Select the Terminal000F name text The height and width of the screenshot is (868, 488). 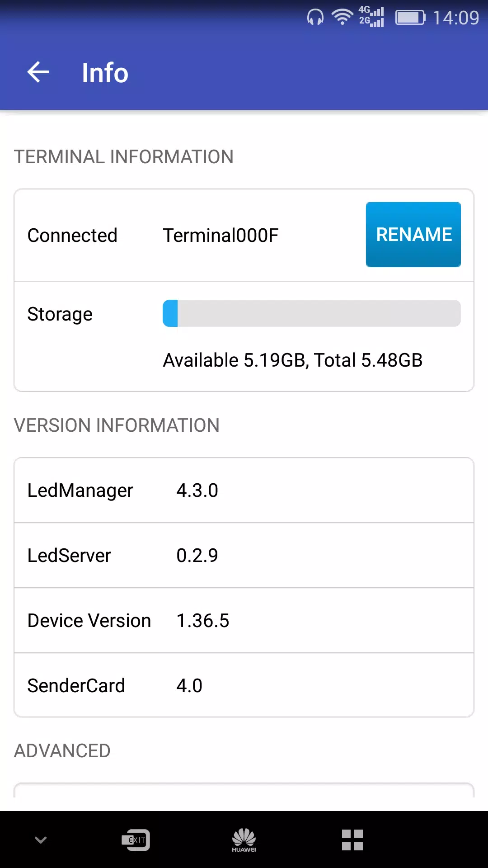(221, 236)
